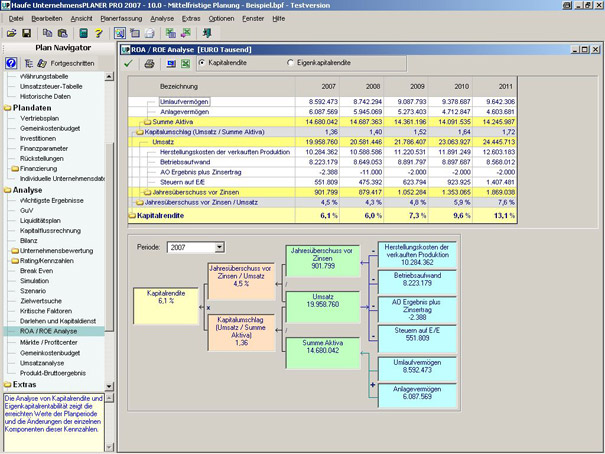The height and width of the screenshot is (454, 605).
Task: Open the Hilfe menu
Action: coord(279,19)
